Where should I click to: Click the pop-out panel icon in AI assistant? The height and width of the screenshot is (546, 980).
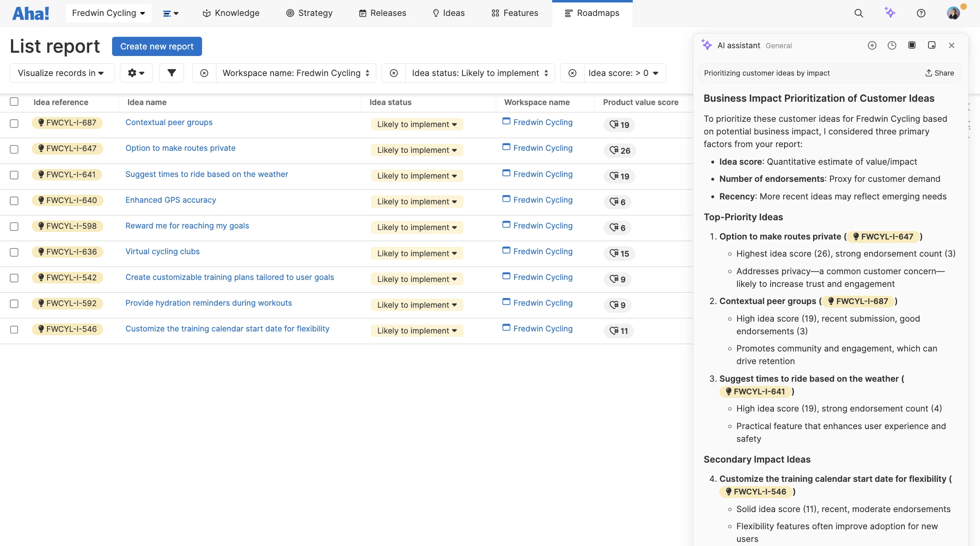(932, 45)
